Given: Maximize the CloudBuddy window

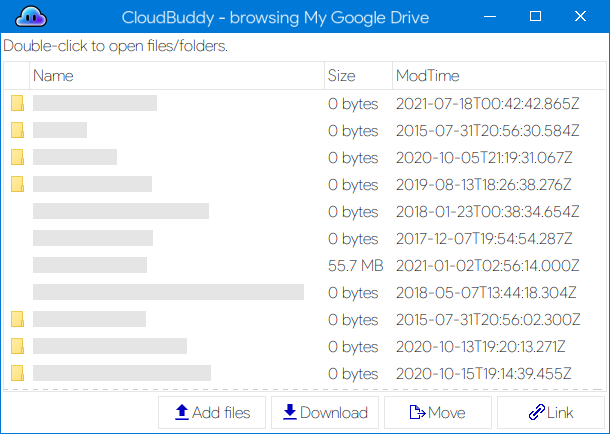Looking at the screenshot, I should point(535,16).
